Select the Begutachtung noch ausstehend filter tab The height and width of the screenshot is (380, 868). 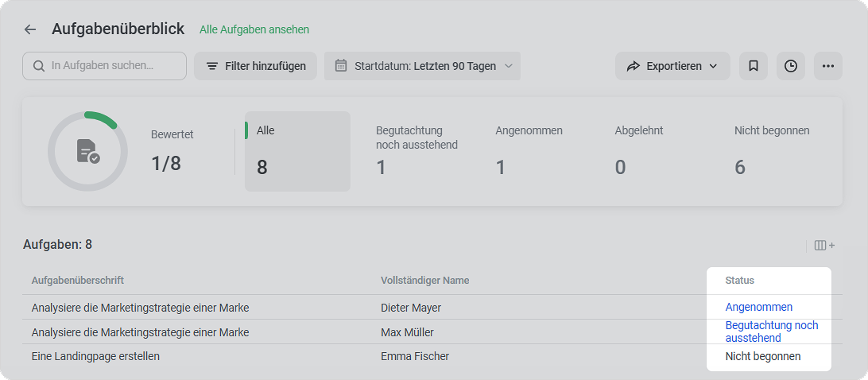click(417, 151)
